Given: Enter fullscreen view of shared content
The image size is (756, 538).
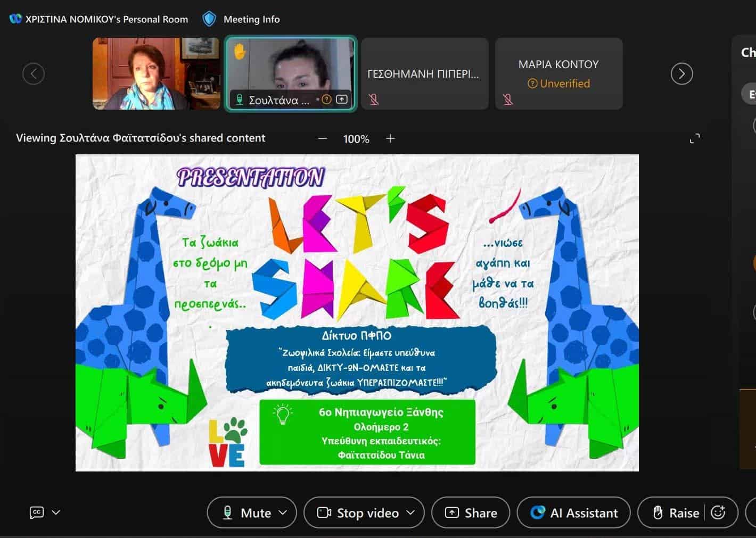Looking at the screenshot, I should tap(694, 139).
